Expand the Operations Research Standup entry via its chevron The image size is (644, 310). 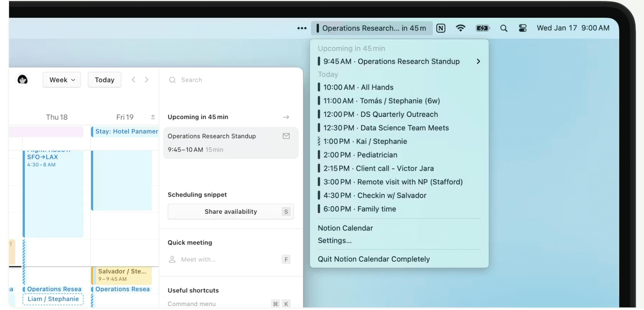click(478, 61)
